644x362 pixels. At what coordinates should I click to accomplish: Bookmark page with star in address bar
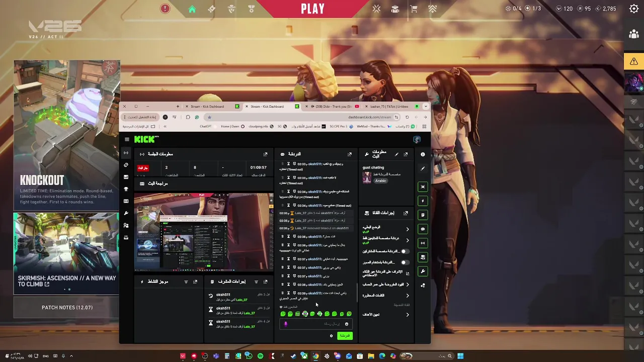pyautogui.click(x=209, y=117)
